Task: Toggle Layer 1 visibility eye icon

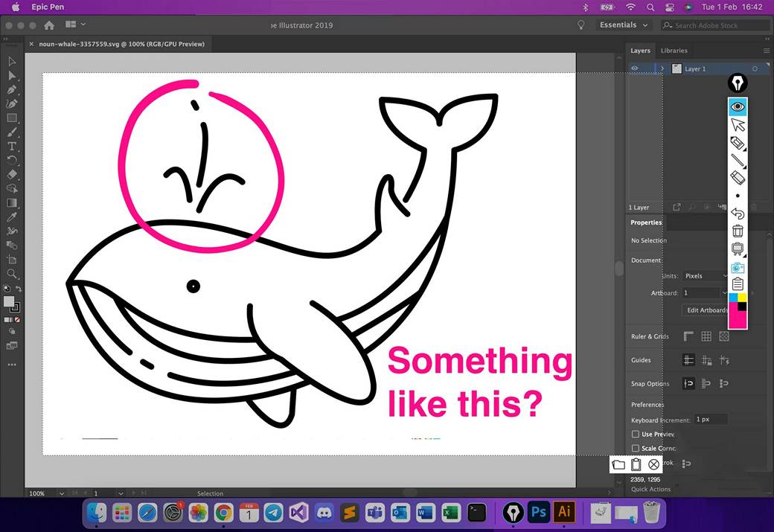Action: [635, 68]
